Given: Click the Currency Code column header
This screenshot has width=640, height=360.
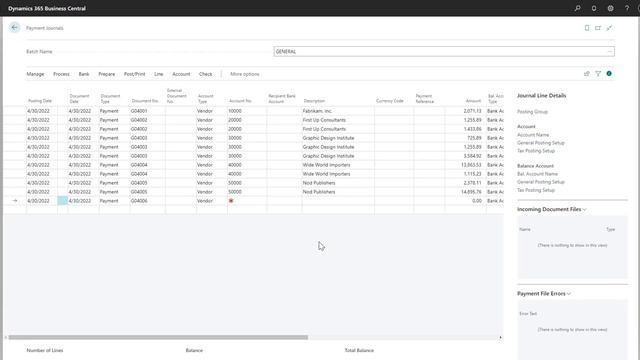Looking at the screenshot, I should click(390, 101).
